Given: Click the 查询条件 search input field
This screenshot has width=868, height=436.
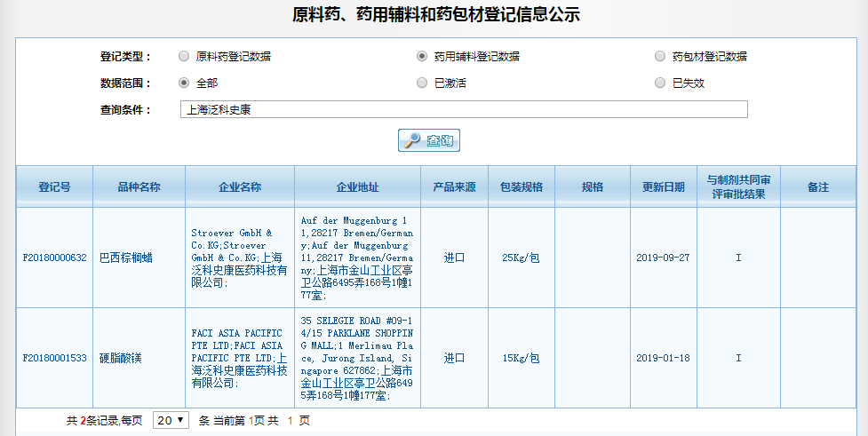Looking at the screenshot, I should coord(464,109).
